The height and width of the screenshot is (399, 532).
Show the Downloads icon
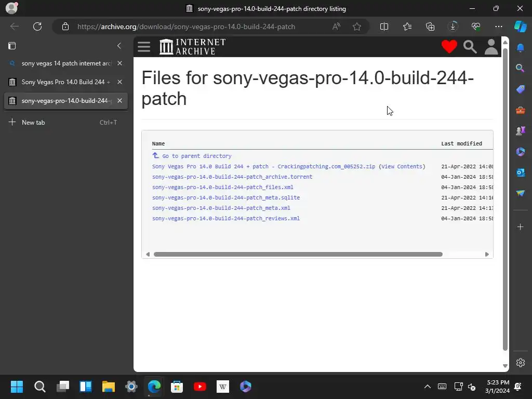pos(453,26)
